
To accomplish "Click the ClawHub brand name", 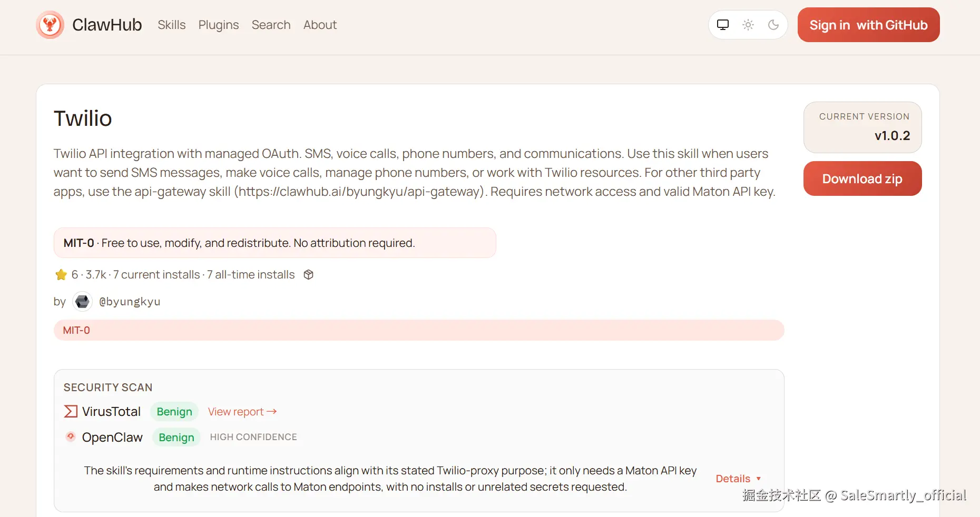I will (x=107, y=25).
